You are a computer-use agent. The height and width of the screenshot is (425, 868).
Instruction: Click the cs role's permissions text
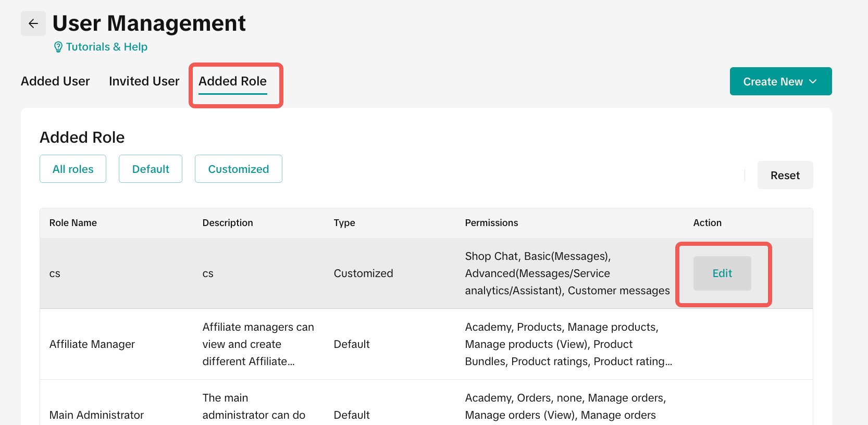(x=567, y=273)
